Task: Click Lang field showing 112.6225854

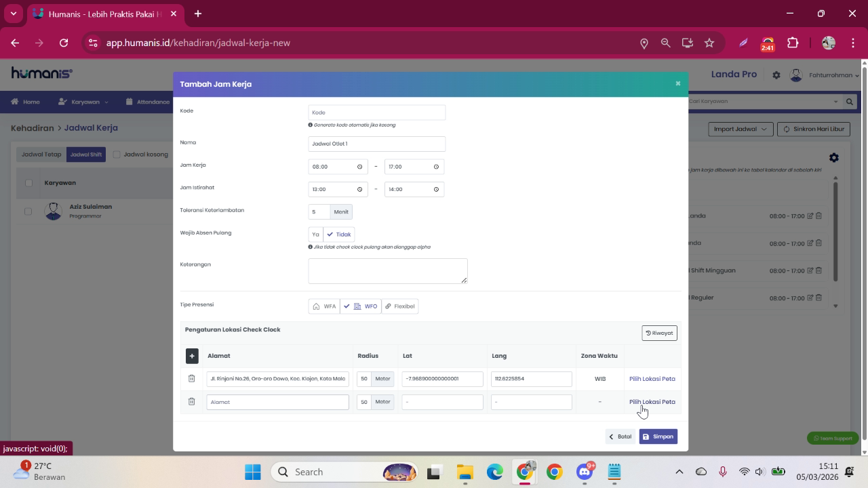Action: click(x=532, y=379)
